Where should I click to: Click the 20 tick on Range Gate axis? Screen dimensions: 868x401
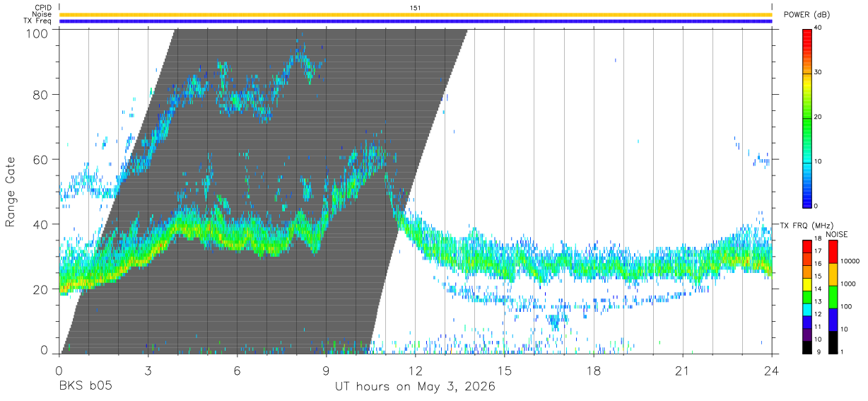[40, 289]
